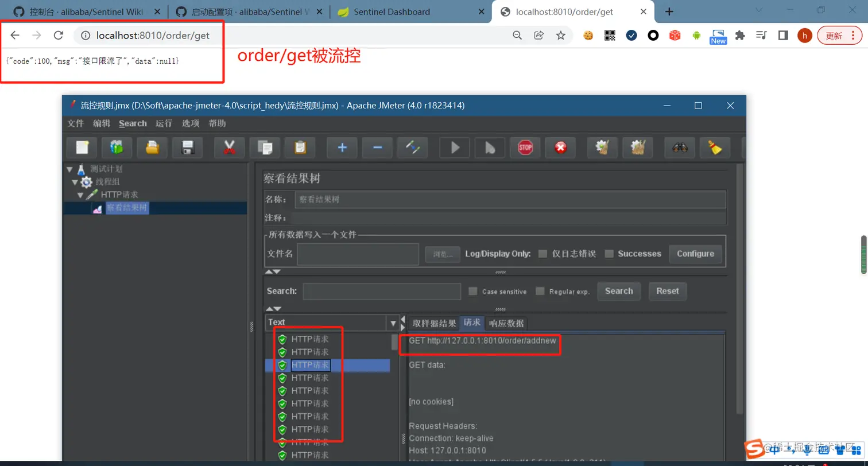Viewport: 868px width, 466px height.
Task: Enable the Regular exp. checkbox
Action: pyautogui.click(x=540, y=291)
